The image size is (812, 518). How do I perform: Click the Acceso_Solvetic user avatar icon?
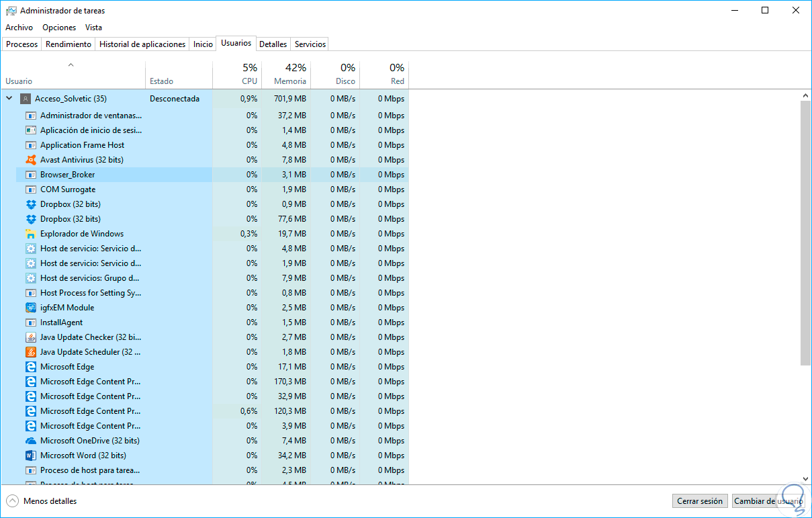[x=26, y=99]
